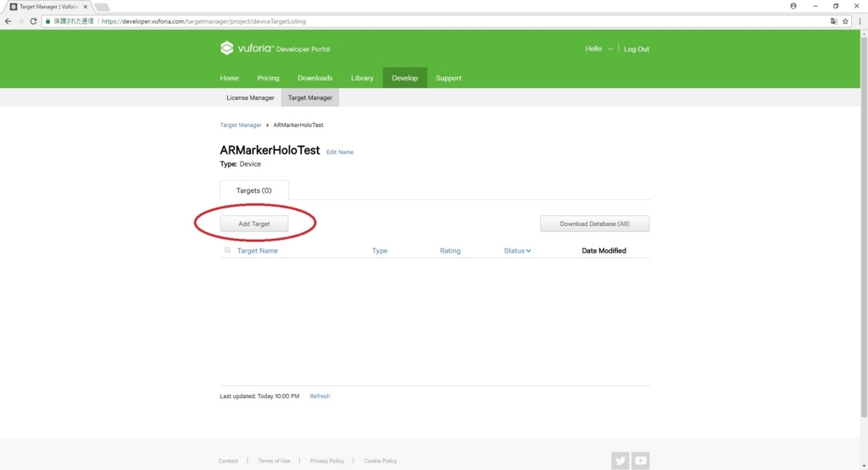This screenshot has height=470, width=868.
Task: Click the Log Out link
Action: (x=636, y=48)
